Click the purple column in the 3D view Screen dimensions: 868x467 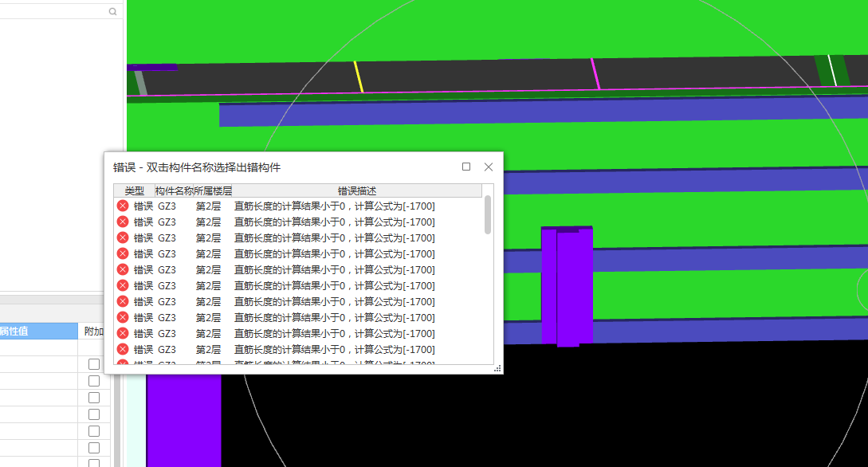pyautogui.click(x=567, y=286)
